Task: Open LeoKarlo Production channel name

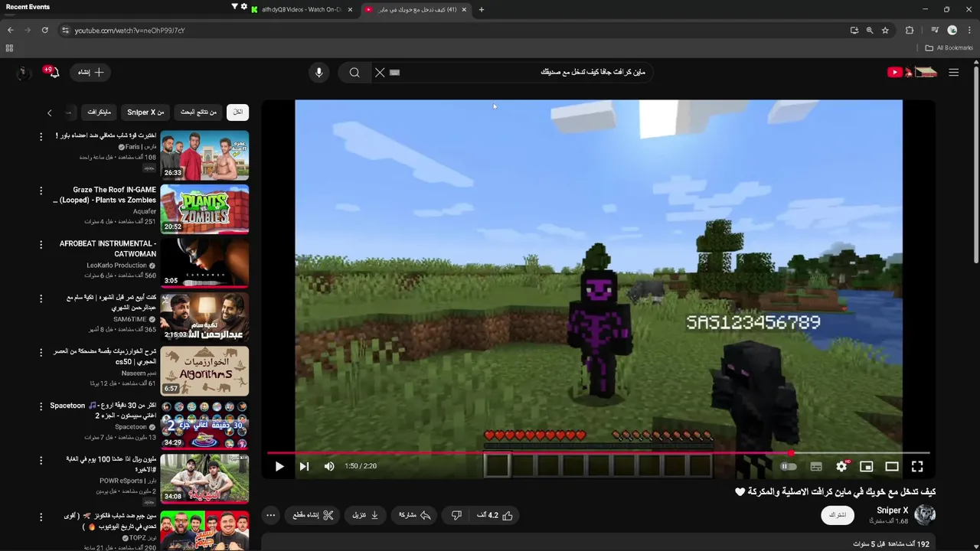Action: (116, 266)
